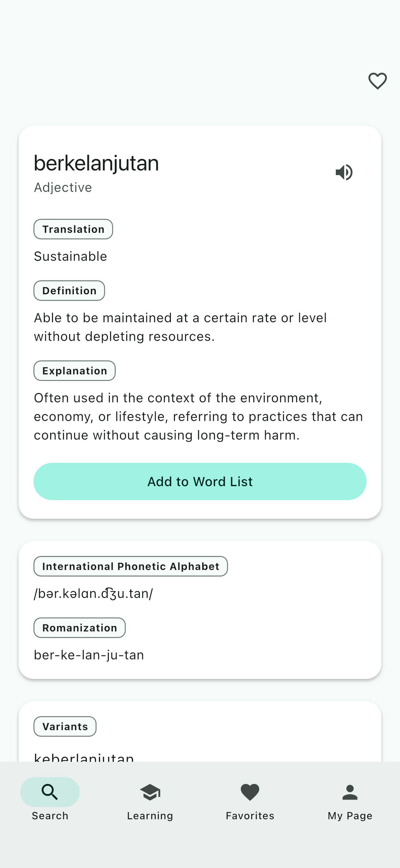This screenshot has width=400, height=868.
Task: Select the My Page tab label
Action: (350, 816)
